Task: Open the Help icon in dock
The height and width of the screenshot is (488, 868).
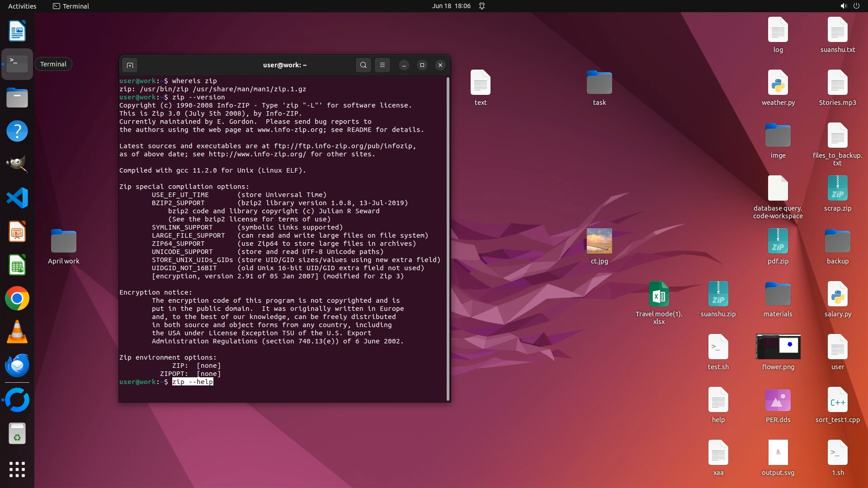Action: point(17,131)
